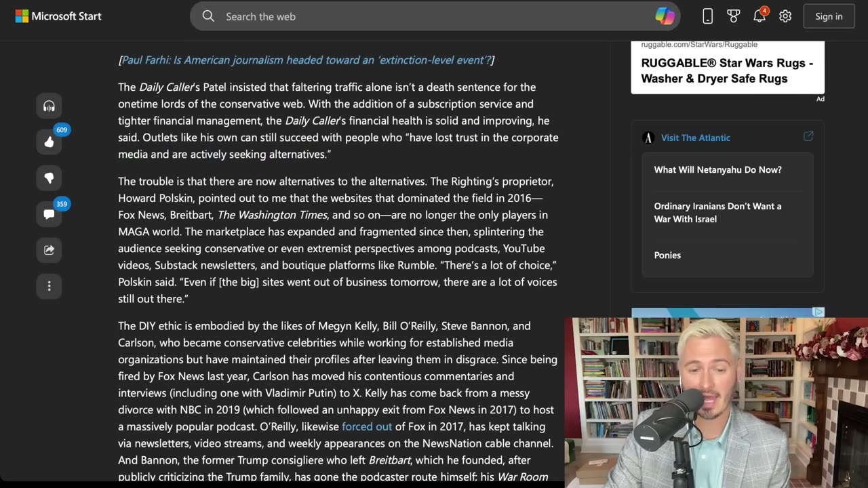Focus the Search the web field
Image resolution: width=868 pixels, height=488 pixels.
click(434, 16)
